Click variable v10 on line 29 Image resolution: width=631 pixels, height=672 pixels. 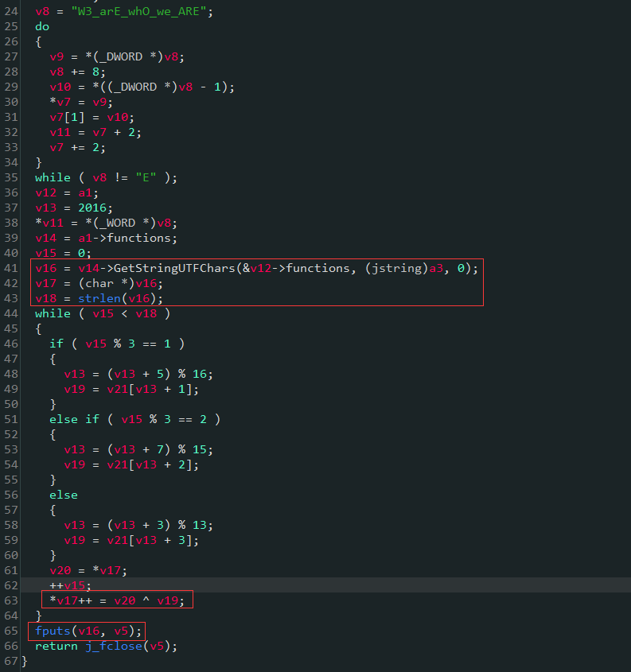click(x=60, y=87)
